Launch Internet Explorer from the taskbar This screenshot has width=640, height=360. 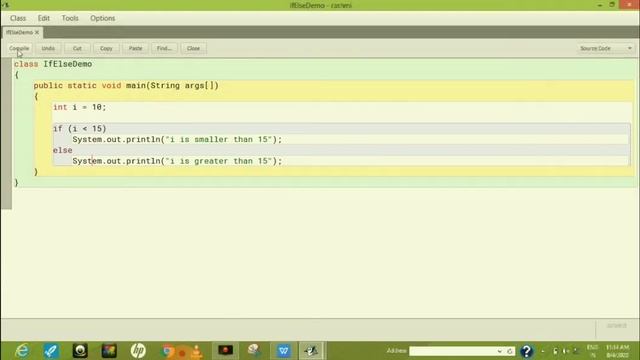(x=22, y=351)
